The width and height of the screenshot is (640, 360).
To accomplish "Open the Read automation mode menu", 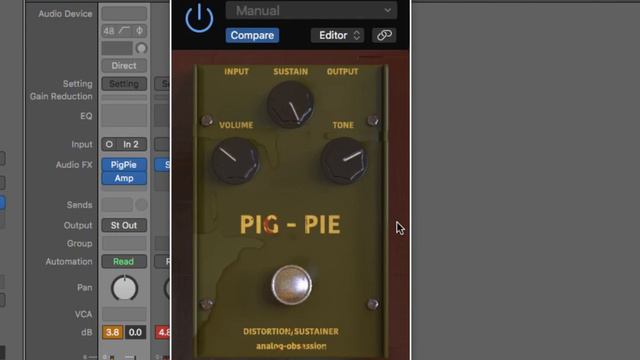I will (x=124, y=262).
